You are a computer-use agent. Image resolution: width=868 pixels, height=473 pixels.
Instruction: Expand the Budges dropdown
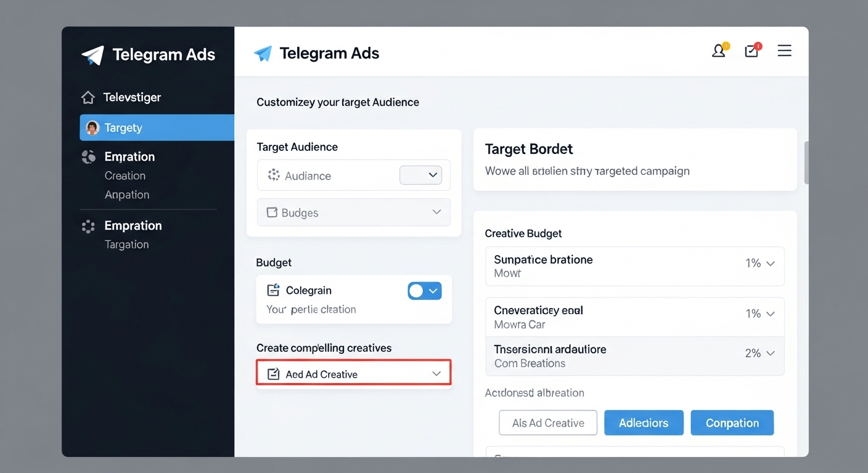coord(354,212)
